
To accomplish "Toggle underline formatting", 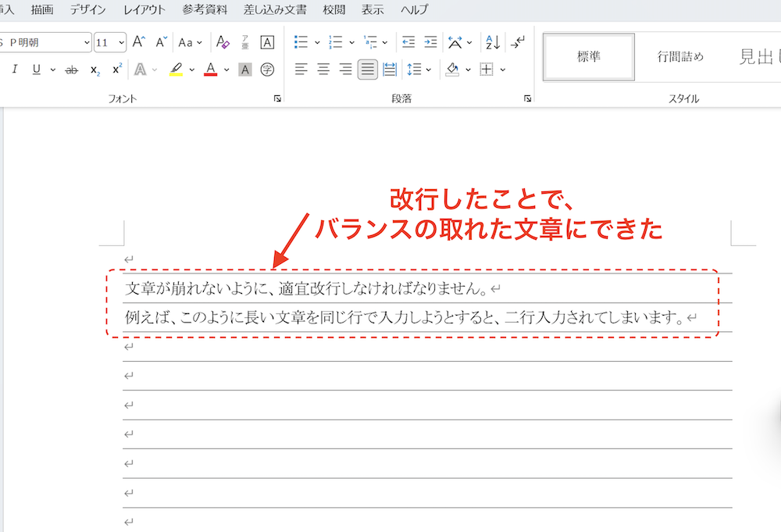I will [37, 70].
